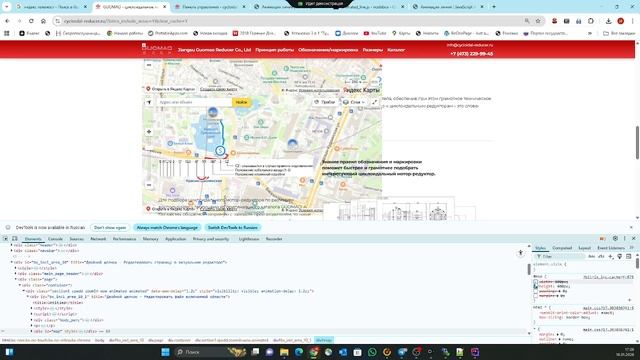
Task: Open Chrome three-dot main menu
Action: click(633, 21)
